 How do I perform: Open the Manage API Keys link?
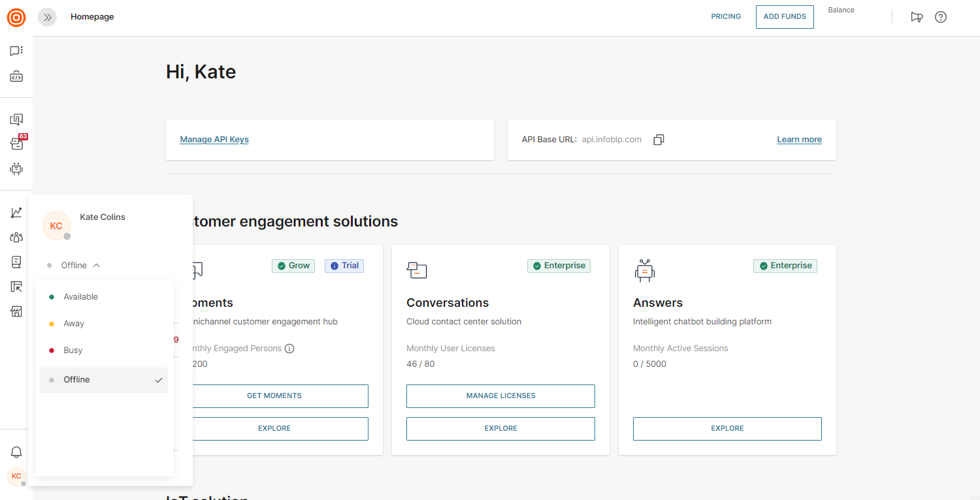pos(214,140)
